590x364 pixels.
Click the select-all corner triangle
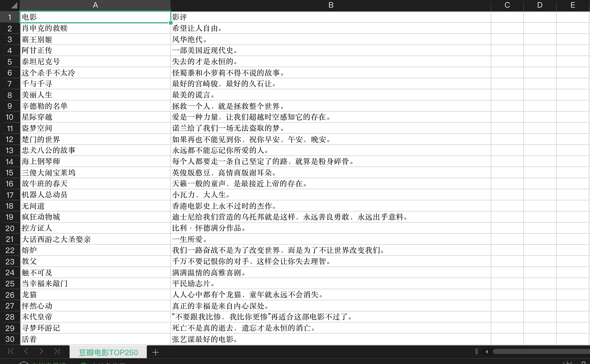14,5
